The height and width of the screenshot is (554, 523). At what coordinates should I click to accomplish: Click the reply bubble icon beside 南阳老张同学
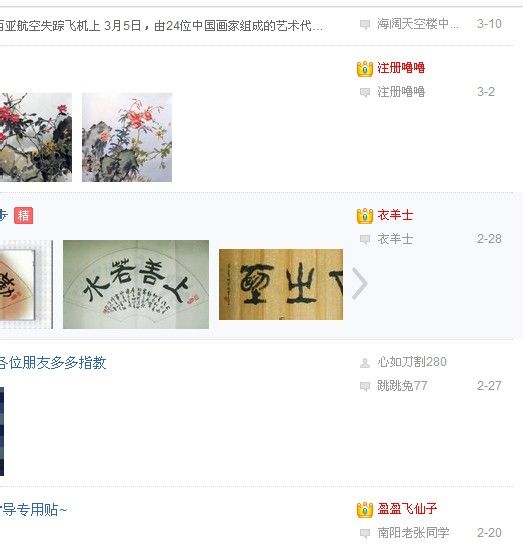365,533
